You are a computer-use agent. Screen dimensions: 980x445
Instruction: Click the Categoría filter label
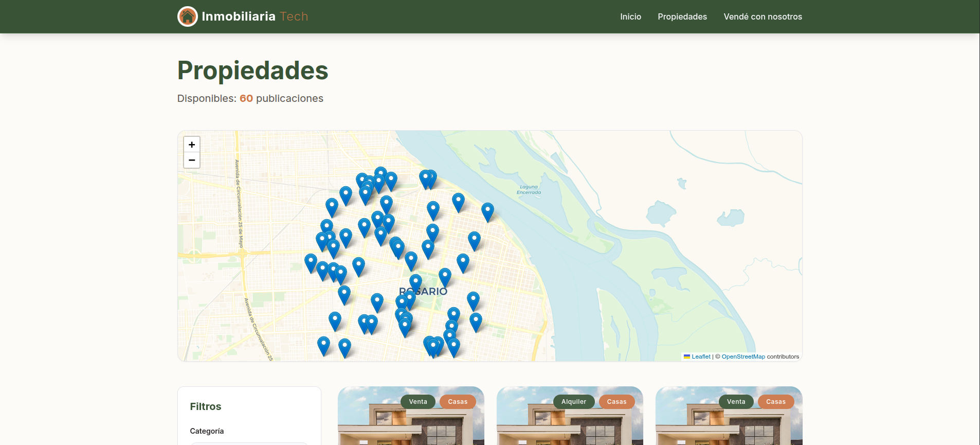point(207,431)
